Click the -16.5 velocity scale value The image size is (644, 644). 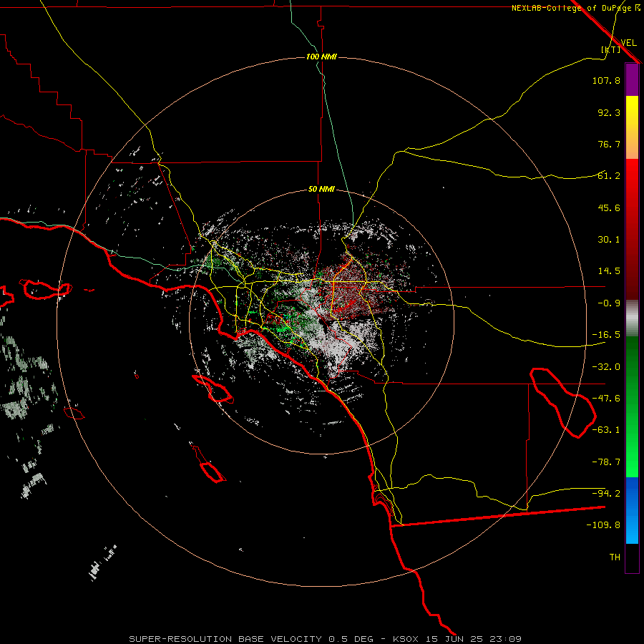pos(606,335)
